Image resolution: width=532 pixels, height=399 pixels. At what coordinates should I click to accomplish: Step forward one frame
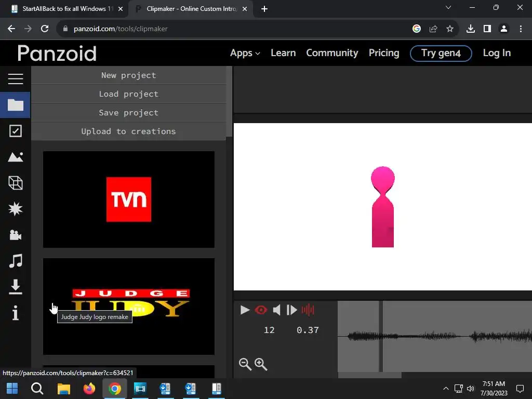[292, 310]
